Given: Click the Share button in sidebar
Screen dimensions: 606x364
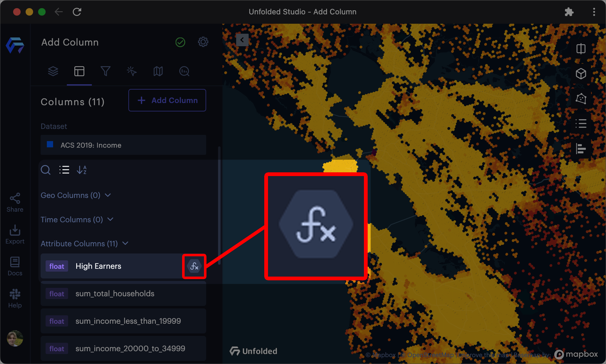Looking at the screenshot, I should pos(15,202).
